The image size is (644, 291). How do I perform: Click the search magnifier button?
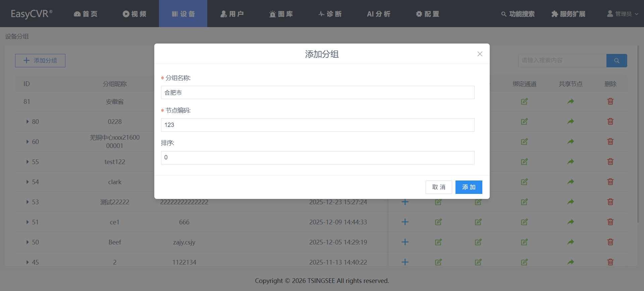tap(616, 61)
